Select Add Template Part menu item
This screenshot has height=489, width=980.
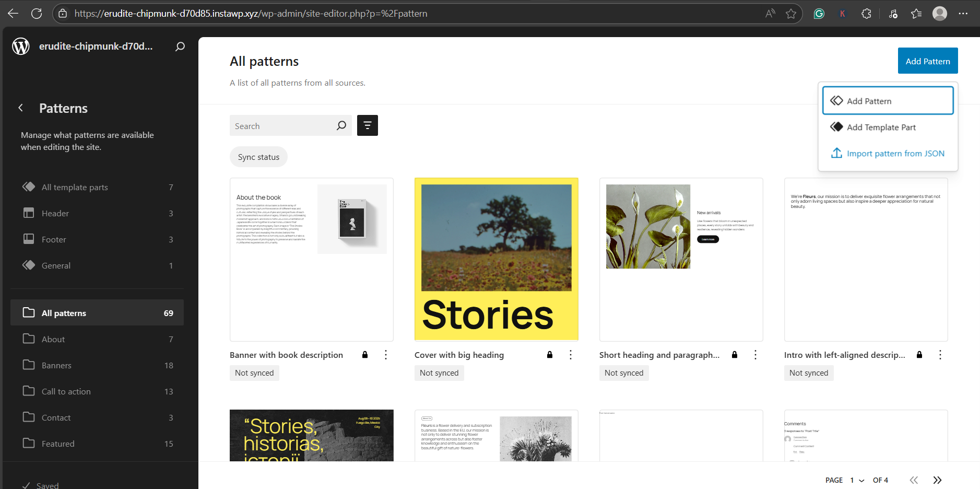click(x=888, y=127)
